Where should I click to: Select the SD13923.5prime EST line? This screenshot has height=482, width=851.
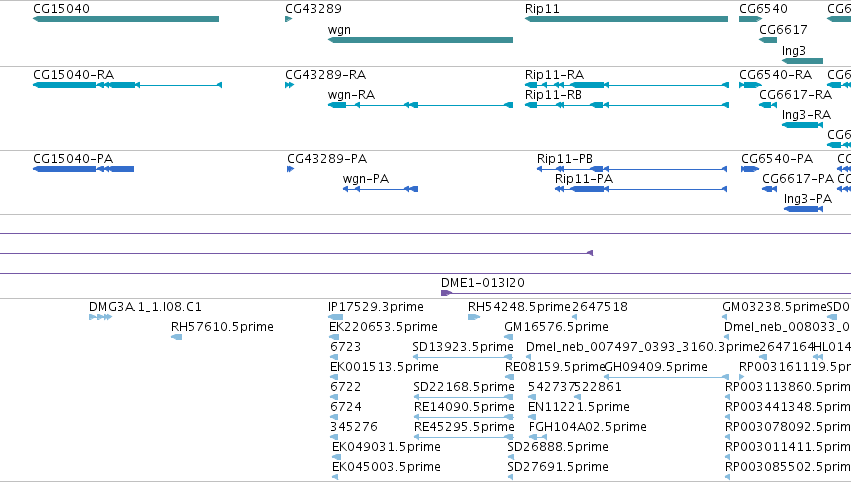pos(463,357)
